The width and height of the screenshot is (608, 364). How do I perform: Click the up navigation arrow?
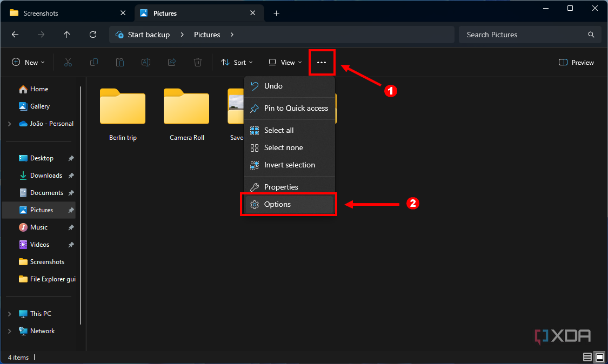click(x=66, y=34)
